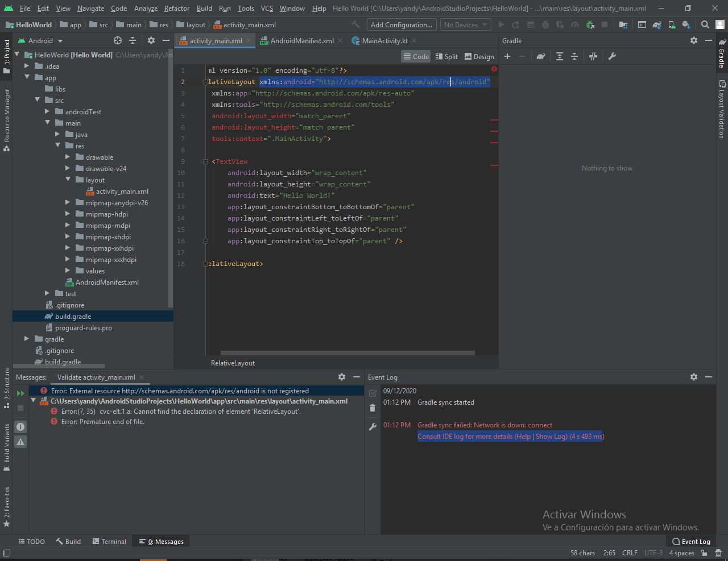This screenshot has width=728, height=561.
Task: Execute Gradle task elephant icon
Action: [x=540, y=56]
